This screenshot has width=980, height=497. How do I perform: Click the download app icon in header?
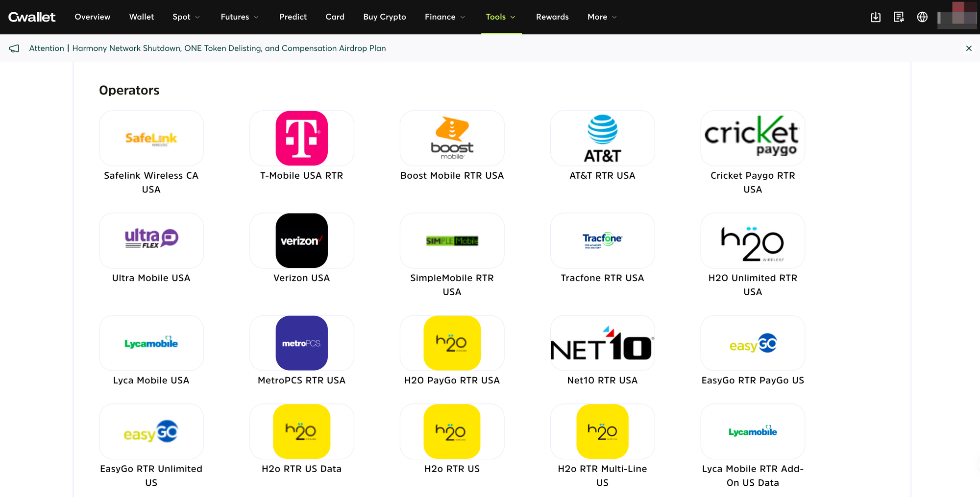(876, 17)
